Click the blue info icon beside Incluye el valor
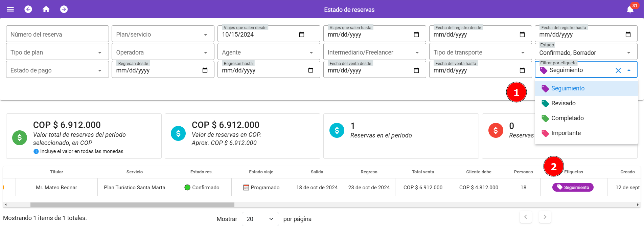Viewport: 644px width, 237px height. click(x=36, y=151)
